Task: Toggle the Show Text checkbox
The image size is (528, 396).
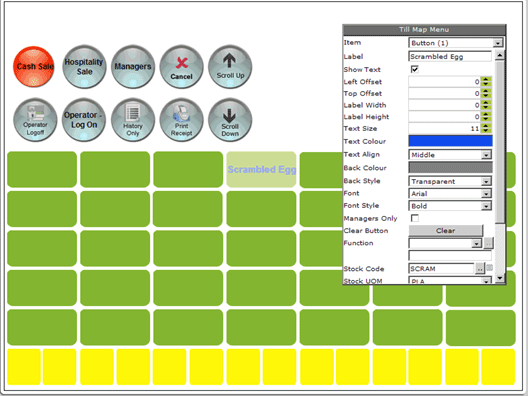Action: pyautogui.click(x=415, y=69)
